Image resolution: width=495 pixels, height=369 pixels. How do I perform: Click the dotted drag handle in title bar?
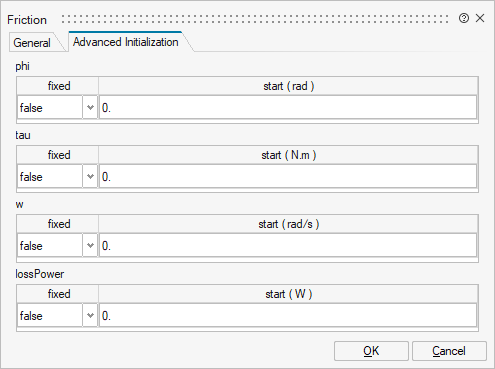tap(255, 19)
